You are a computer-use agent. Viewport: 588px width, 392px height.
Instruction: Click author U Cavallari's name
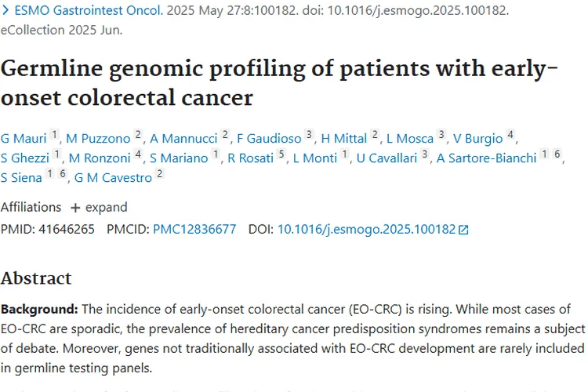click(386, 158)
